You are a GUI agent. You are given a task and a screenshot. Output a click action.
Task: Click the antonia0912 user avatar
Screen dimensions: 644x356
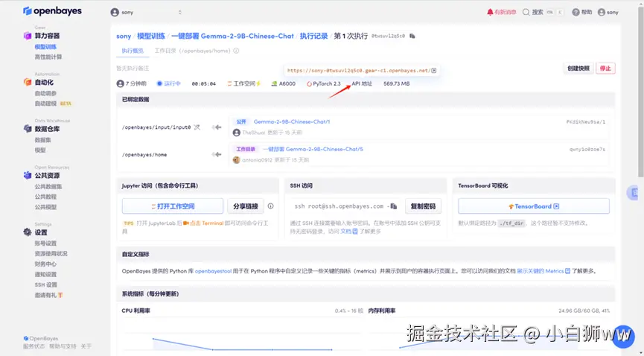[x=236, y=160]
